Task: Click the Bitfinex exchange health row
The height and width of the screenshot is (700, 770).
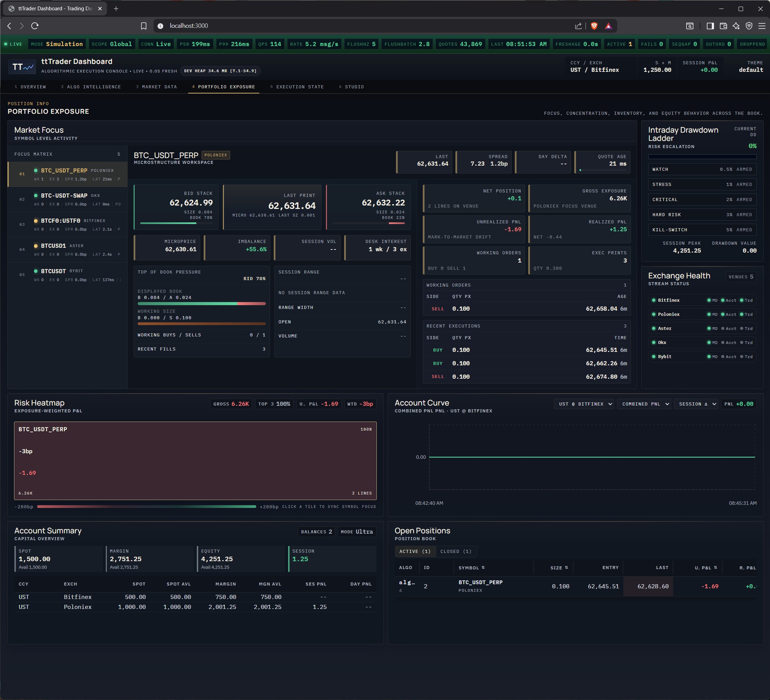Action: point(702,300)
